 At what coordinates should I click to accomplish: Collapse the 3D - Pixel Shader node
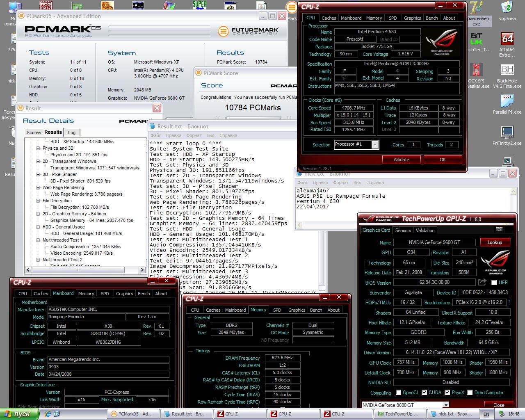point(38,174)
